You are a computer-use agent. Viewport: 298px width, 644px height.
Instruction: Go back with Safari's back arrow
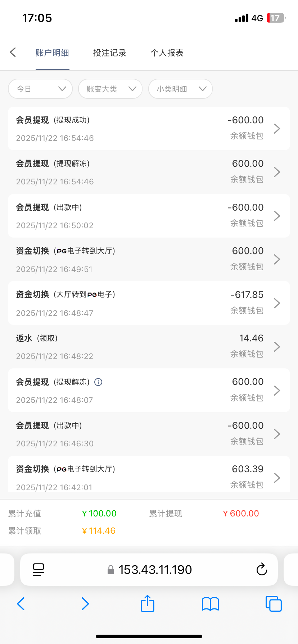click(x=21, y=604)
